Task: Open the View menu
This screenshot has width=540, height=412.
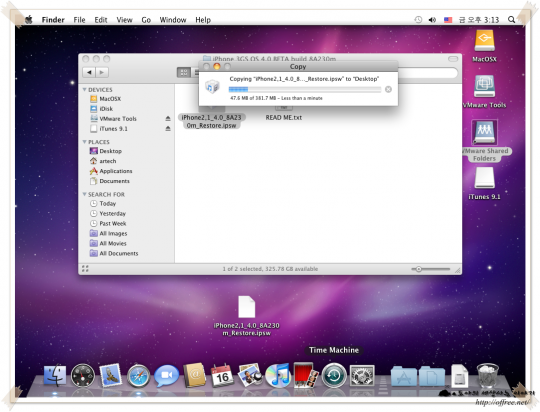Action: pyautogui.click(x=124, y=20)
